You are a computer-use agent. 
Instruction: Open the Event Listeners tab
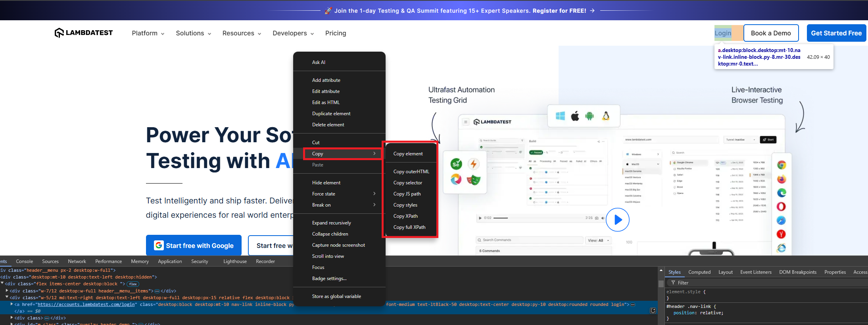[x=756, y=272]
